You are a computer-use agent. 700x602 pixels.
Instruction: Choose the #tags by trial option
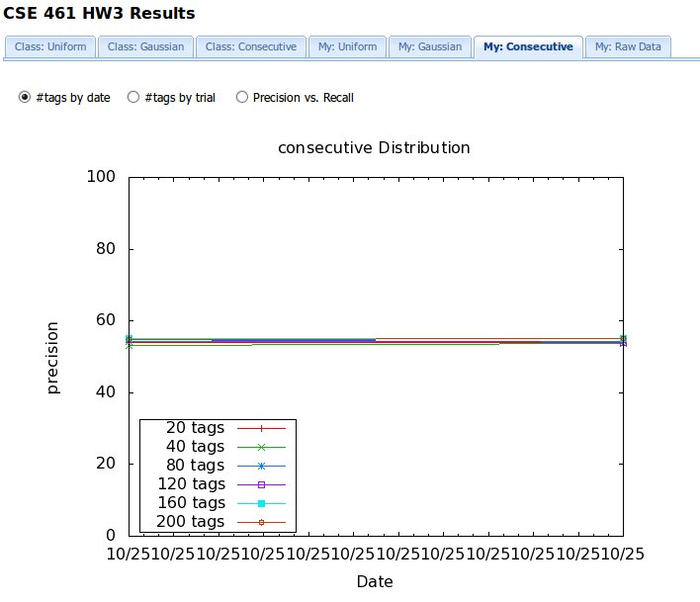pos(133,98)
